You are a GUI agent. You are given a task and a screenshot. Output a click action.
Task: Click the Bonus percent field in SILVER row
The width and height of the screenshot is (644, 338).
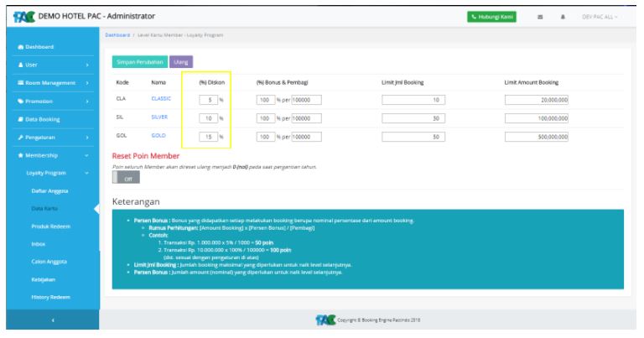pos(266,118)
